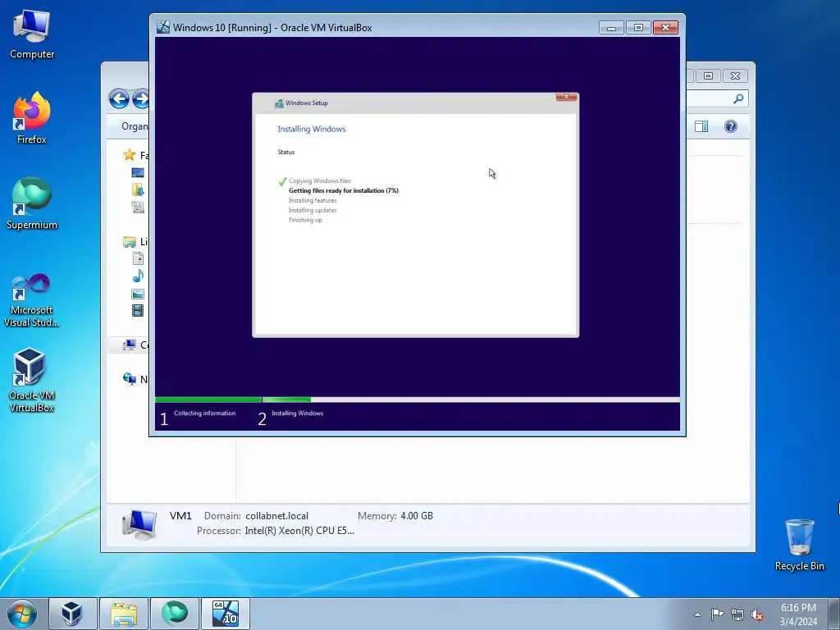Image resolution: width=840 pixels, height=630 pixels.
Task: Click the network tray icon
Action: click(x=737, y=614)
